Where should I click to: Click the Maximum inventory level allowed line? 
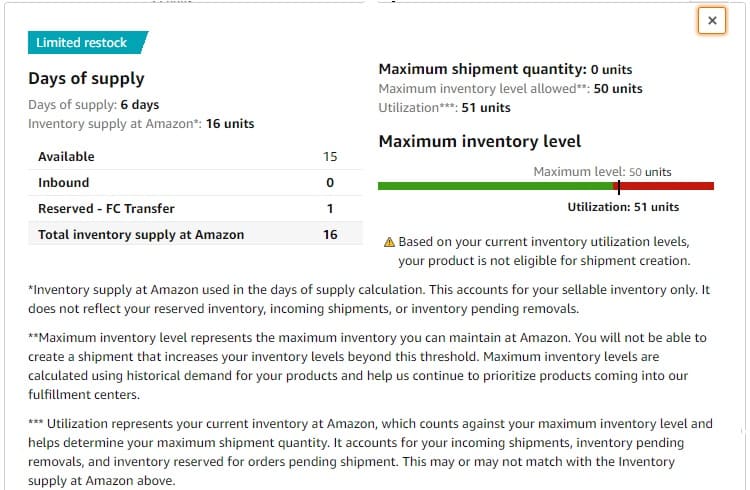click(x=510, y=89)
